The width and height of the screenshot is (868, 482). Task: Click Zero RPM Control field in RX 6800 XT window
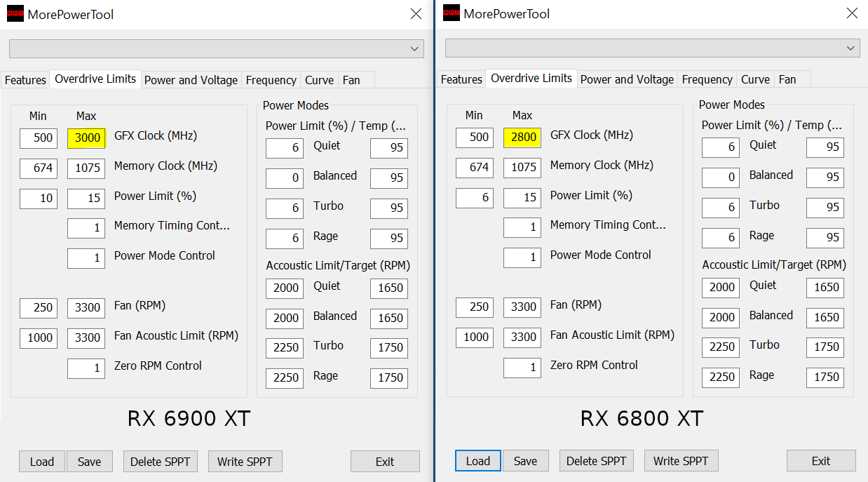[x=522, y=368]
